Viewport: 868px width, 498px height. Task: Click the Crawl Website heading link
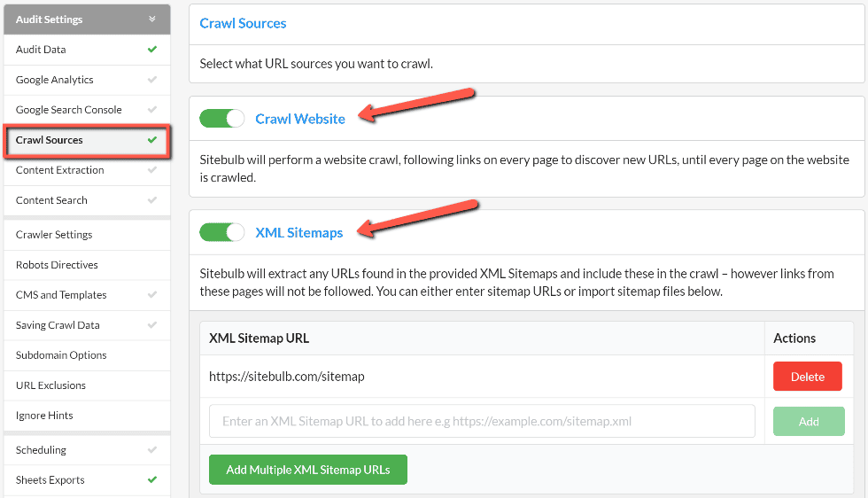299,119
